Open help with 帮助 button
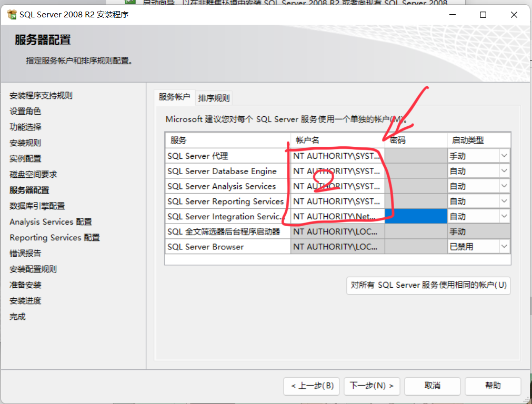Image resolution: width=532 pixels, height=404 pixels. 493,386
